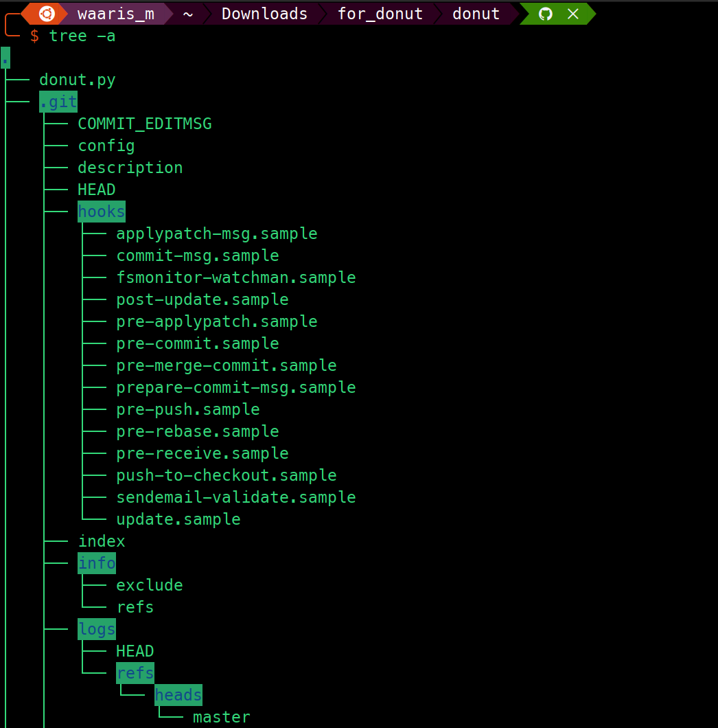Click the ~ home segment in prompt

coord(188,14)
